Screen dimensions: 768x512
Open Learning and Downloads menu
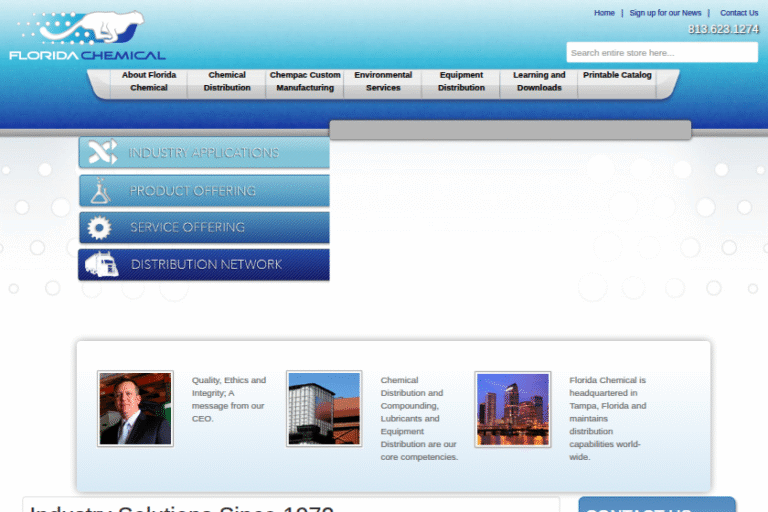(539, 82)
